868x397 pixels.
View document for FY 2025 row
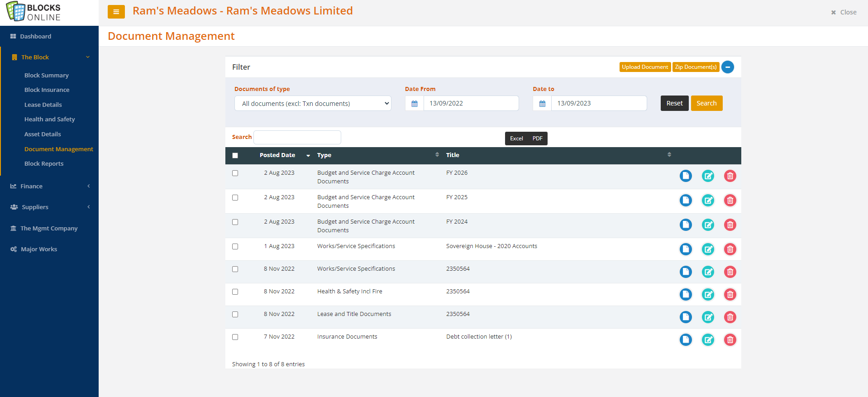[686, 200]
